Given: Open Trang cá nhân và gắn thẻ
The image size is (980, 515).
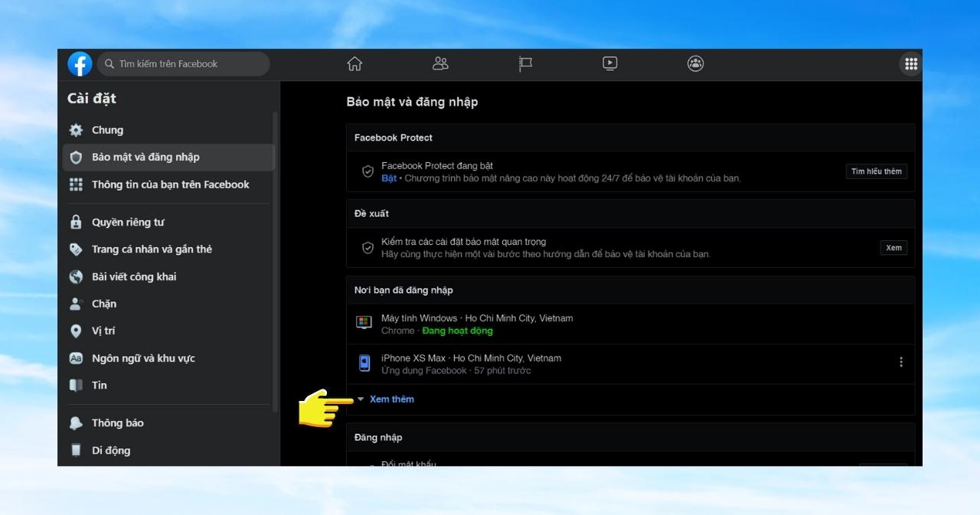Looking at the screenshot, I should [x=168, y=249].
